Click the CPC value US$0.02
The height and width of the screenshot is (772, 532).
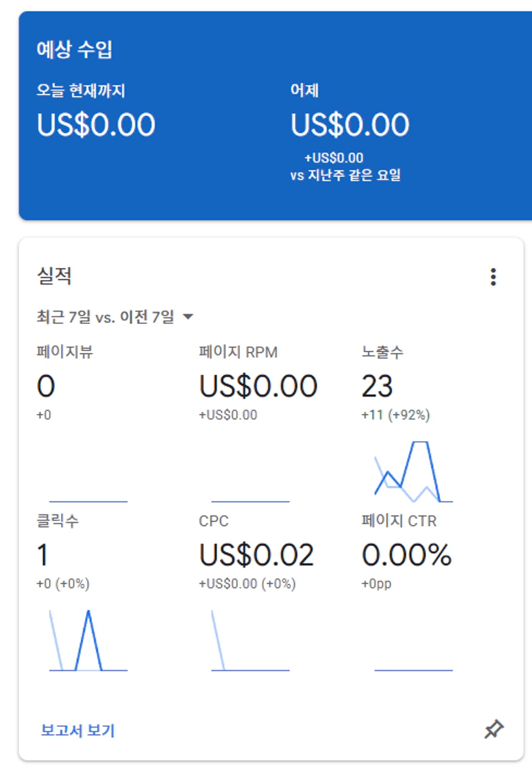[256, 555]
